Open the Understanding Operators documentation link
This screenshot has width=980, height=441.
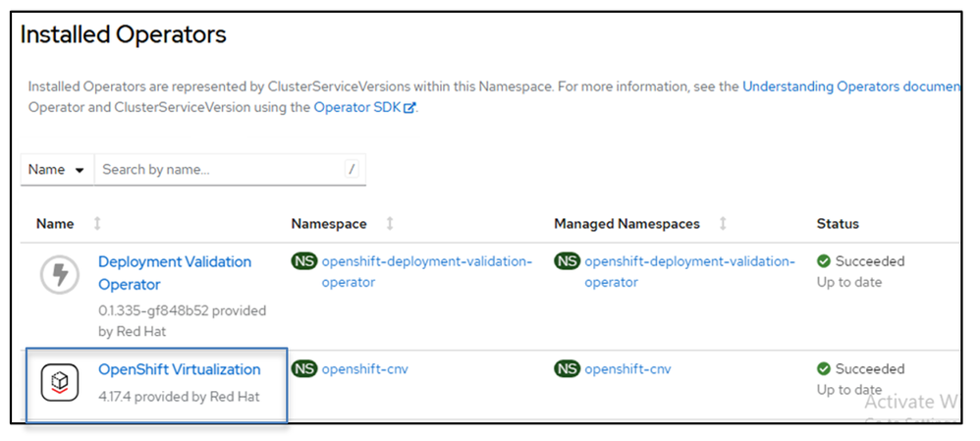click(x=849, y=86)
